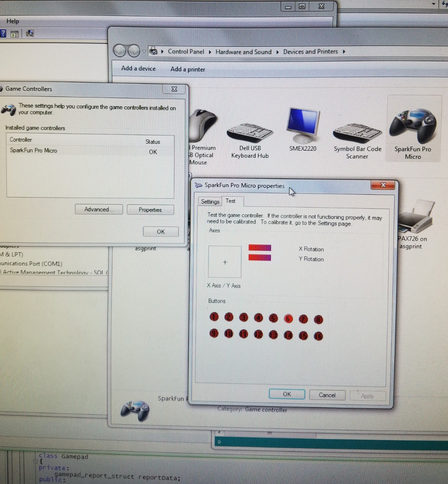The height and width of the screenshot is (484, 448).
Task: Click the address bar devices icon
Action: (153, 51)
